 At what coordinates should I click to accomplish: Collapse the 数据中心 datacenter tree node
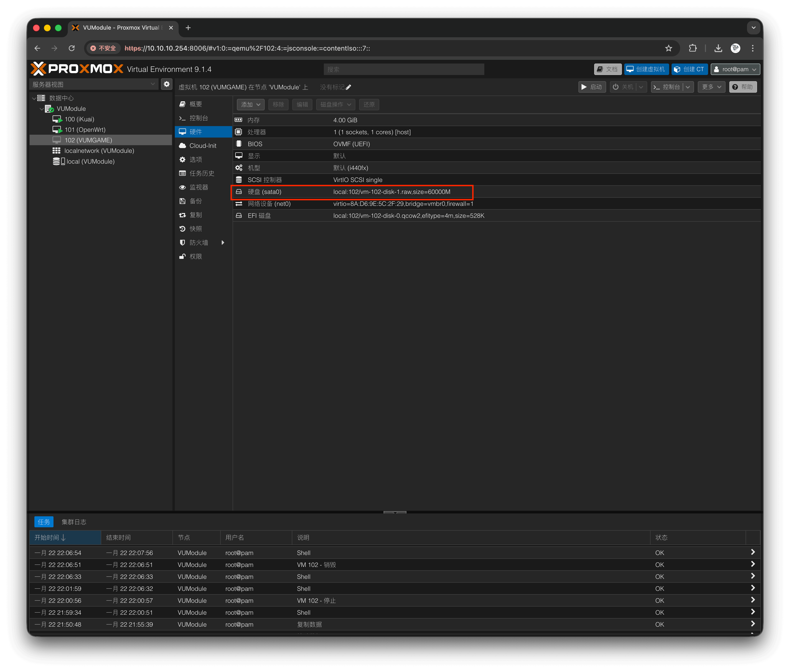tap(34, 98)
